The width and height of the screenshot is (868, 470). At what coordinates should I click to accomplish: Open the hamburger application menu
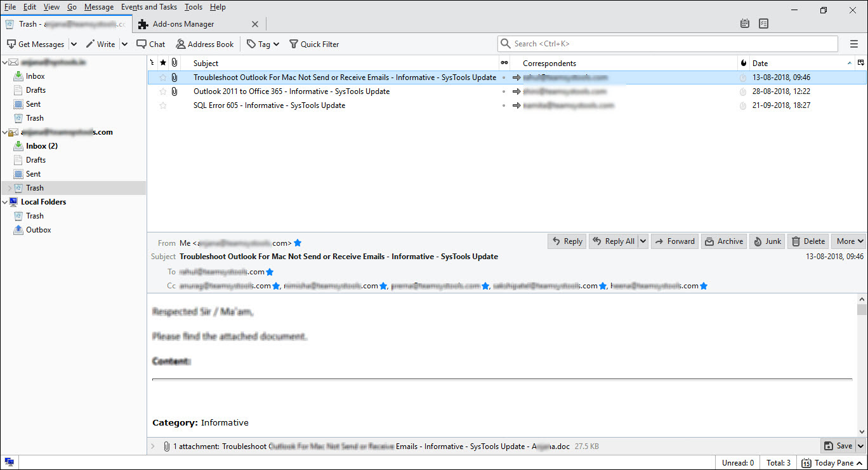point(853,44)
